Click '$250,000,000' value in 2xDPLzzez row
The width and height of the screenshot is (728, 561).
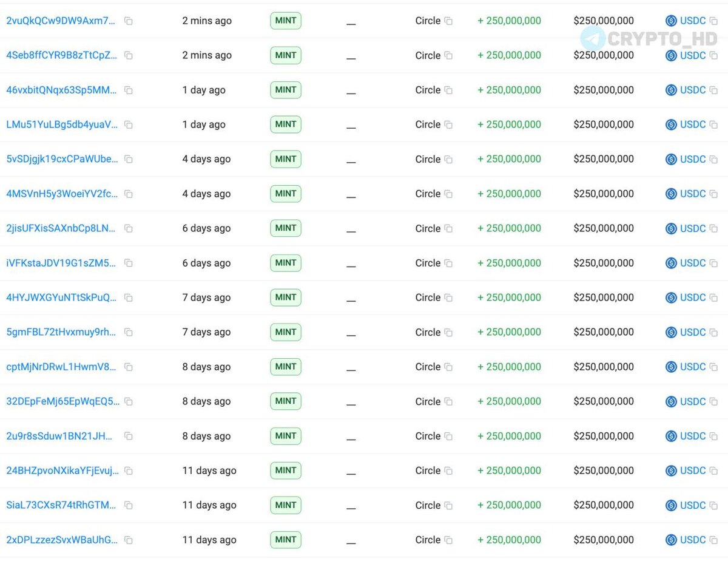point(604,540)
